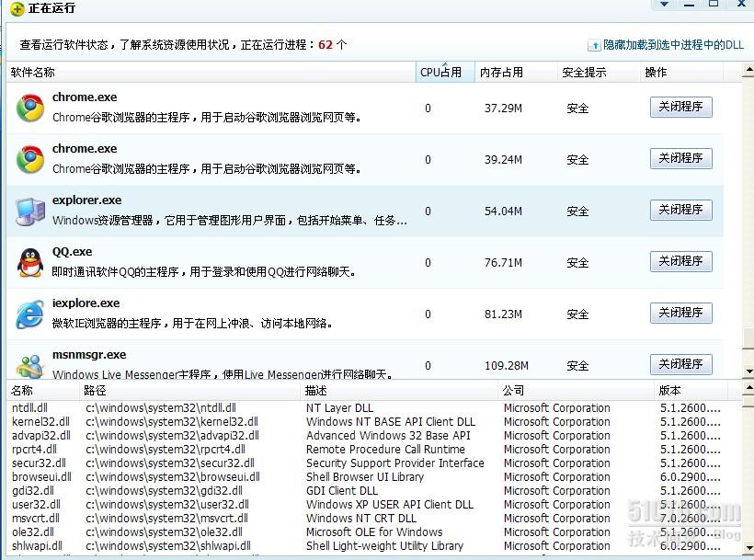
Task: Click DLL list scrollbar up arrow
Action: pos(748,387)
